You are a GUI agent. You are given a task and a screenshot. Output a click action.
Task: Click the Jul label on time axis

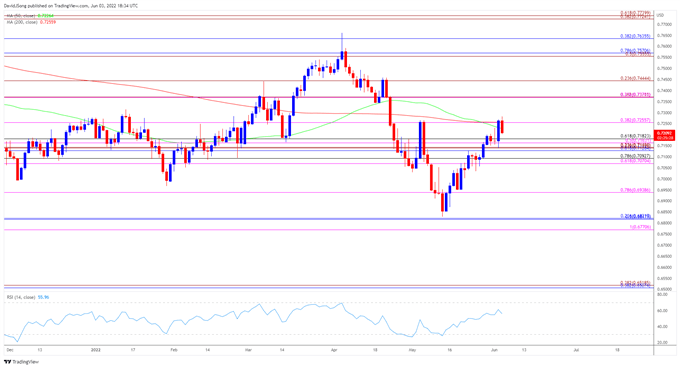[x=576, y=349]
